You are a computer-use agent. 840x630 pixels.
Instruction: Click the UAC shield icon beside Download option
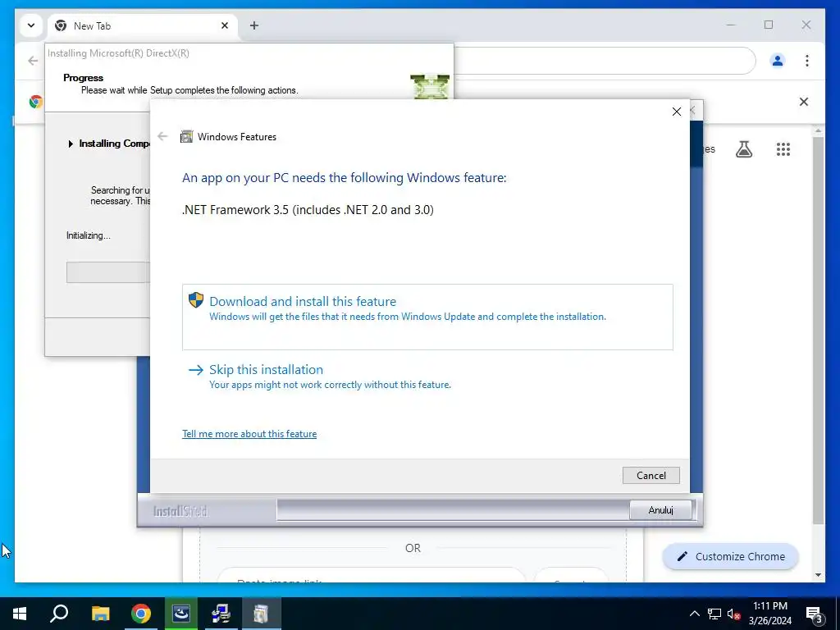coord(196,300)
